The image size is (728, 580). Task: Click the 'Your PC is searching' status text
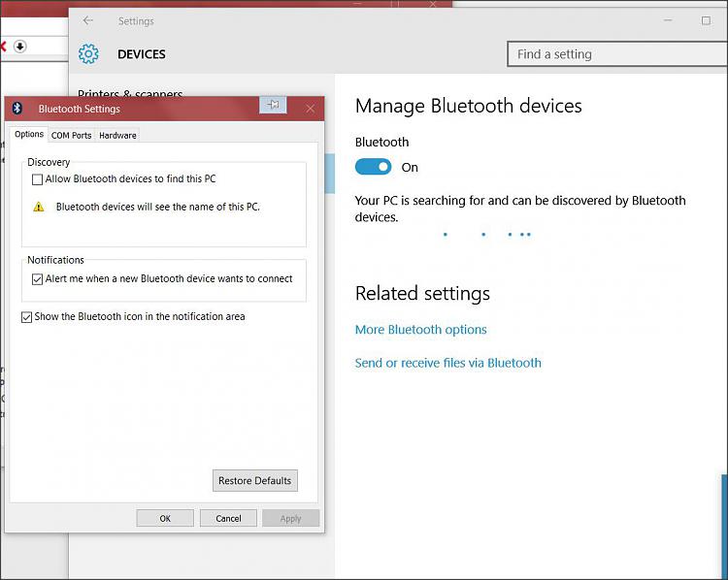coord(520,209)
